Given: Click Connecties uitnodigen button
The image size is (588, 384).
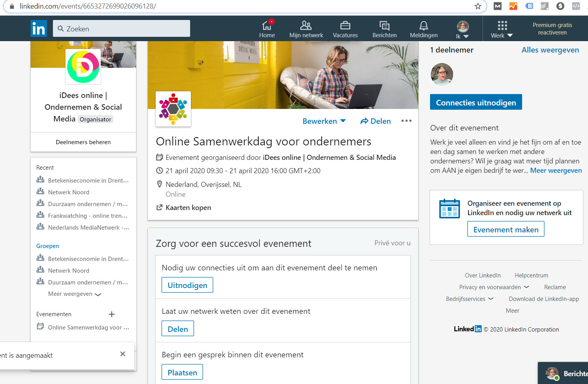Looking at the screenshot, I should [476, 102].
